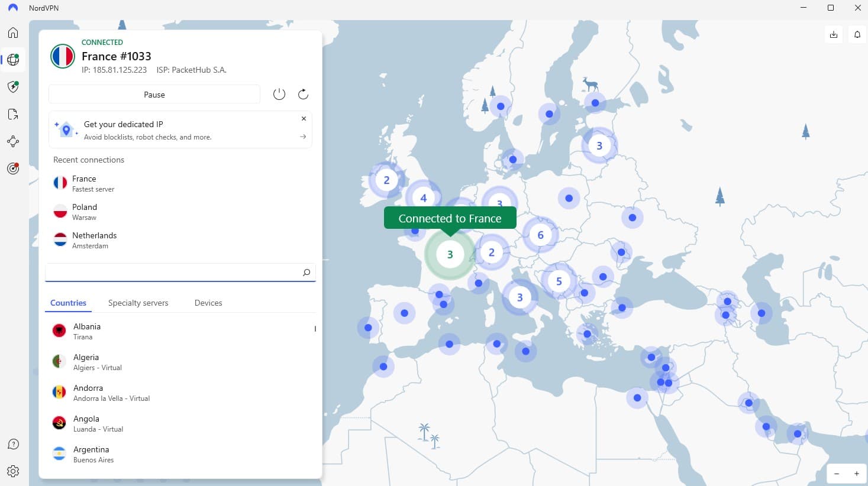Reconnect to France Fastest server
This screenshot has height=486, width=868.
click(180, 183)
